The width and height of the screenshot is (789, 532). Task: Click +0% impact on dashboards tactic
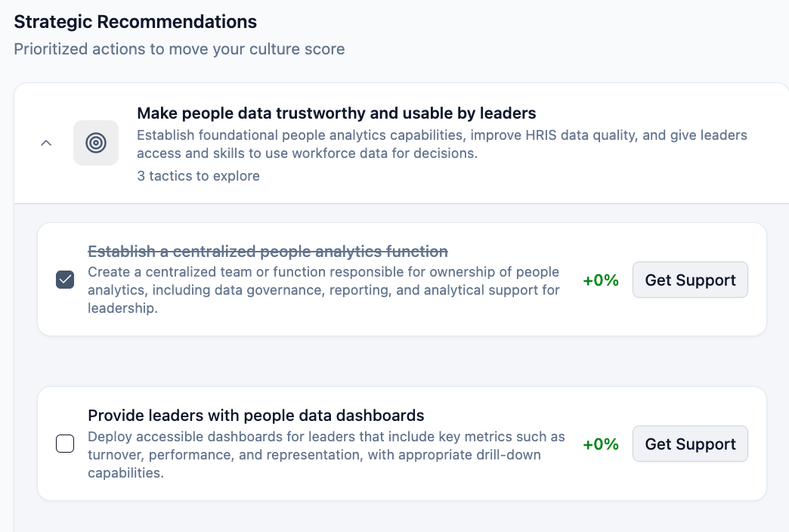[601, 444]
